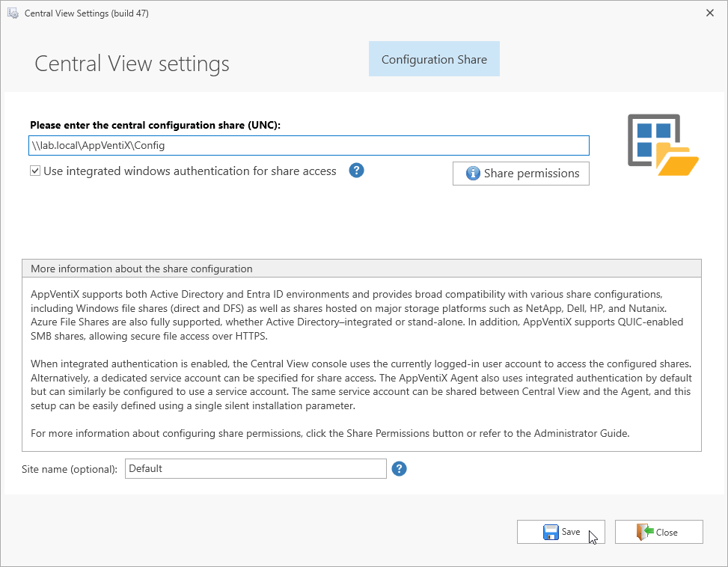Select the Configuration Share tab

pyautogui.click(x=434, y=59)
